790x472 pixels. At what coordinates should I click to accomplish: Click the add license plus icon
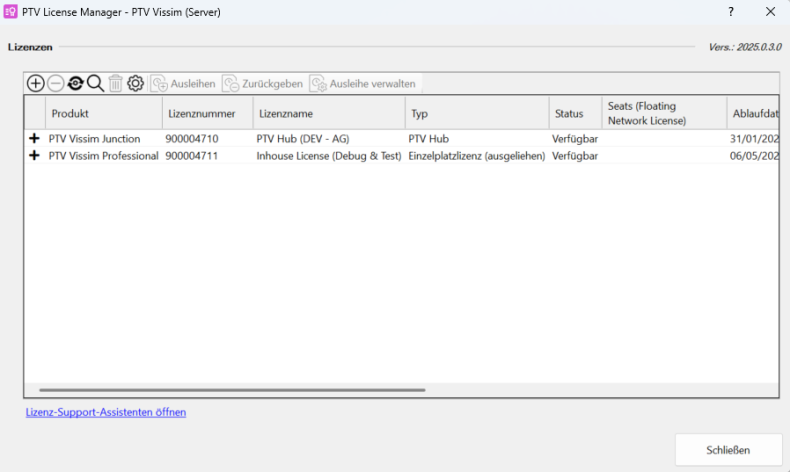pyautogui.click(x=35, y=84)
